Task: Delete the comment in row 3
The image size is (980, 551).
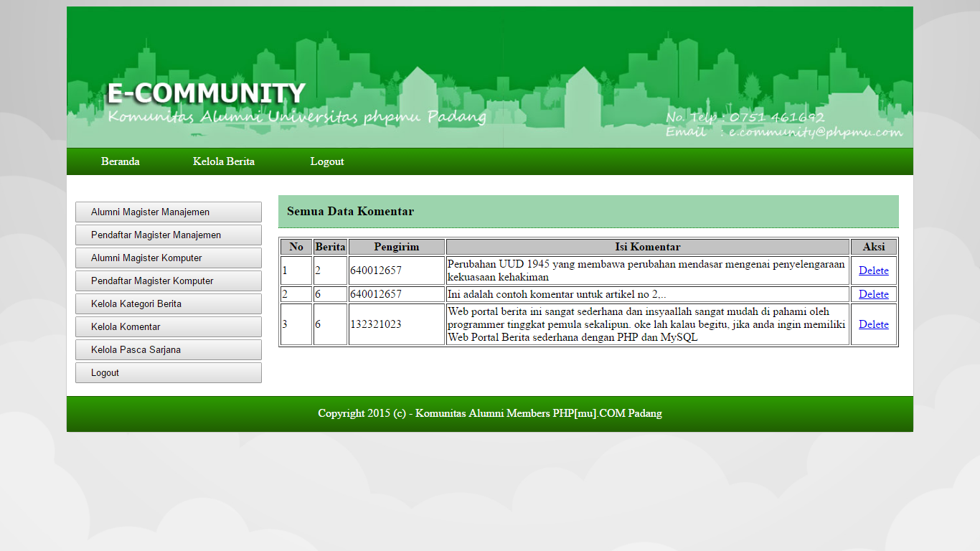Action: (x=873, y=324)
